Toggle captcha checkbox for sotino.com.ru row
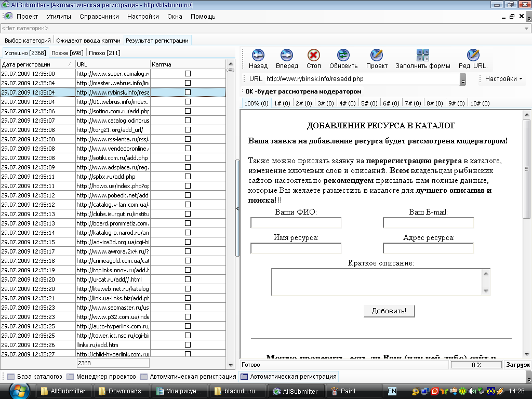Viewport: 532px width, 399px height. pyautogui.click(x=188, y=111)
